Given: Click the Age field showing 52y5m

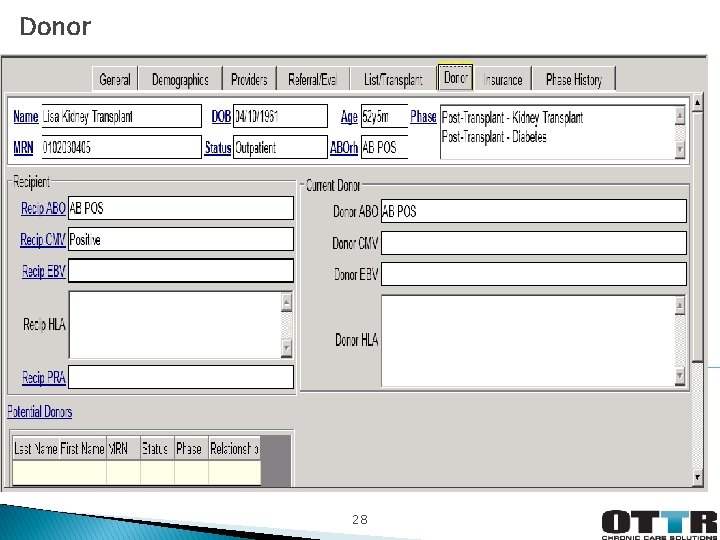Looking at the screenshot, I should point(384,116).
